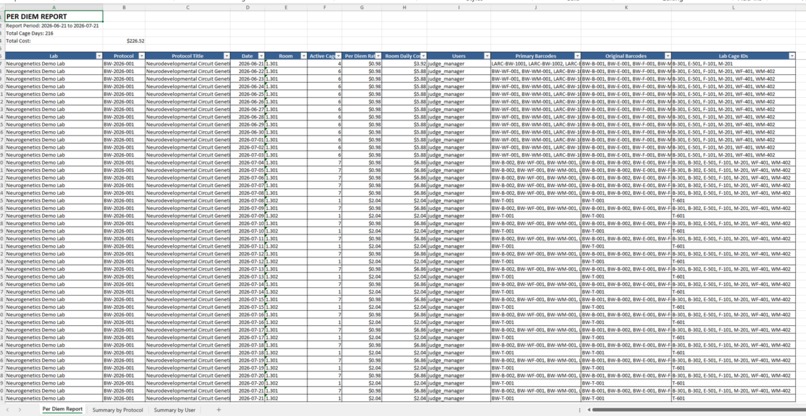Image resolution: width=806 pixels, height=416 pixels.
Task: Select column K header
Action: coord(626,7)
